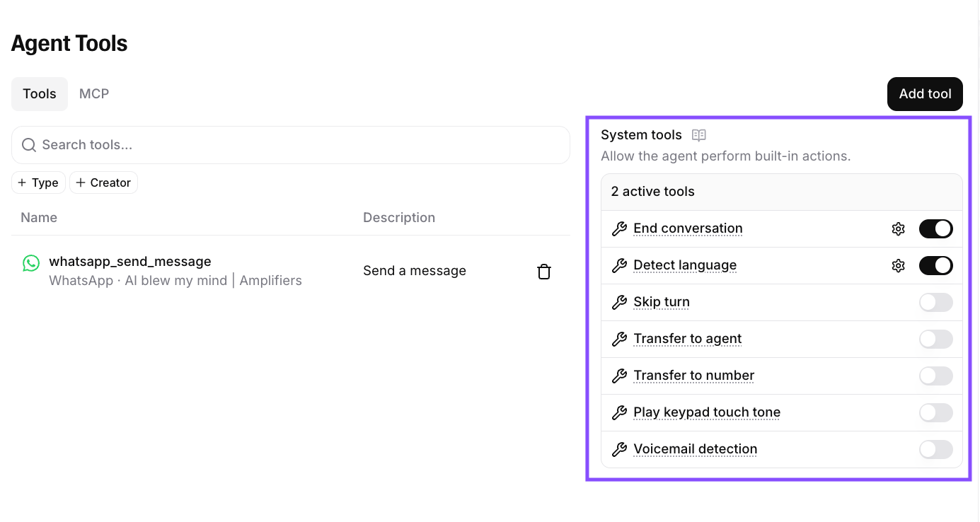Disable the Detect language toggle
The image size is (980, 522).
pyautogui.click(x=935, y=266)
